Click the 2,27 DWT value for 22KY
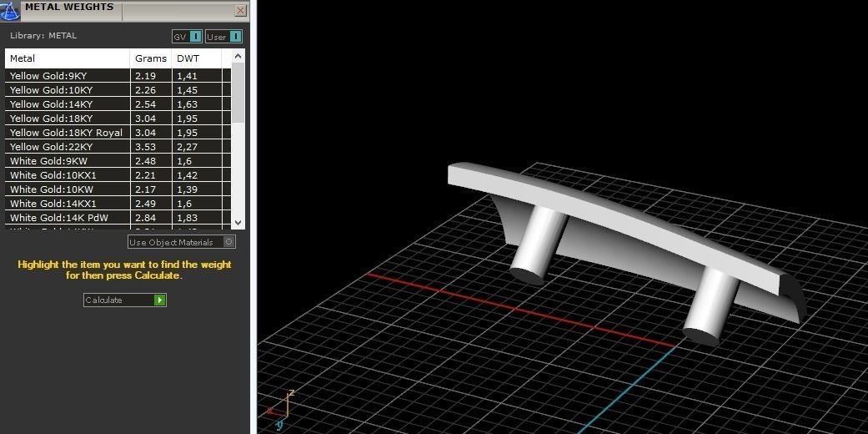Image resolution: width=868 pixels, height=434 pixels. pyautogui.click(x=187, y=147)
